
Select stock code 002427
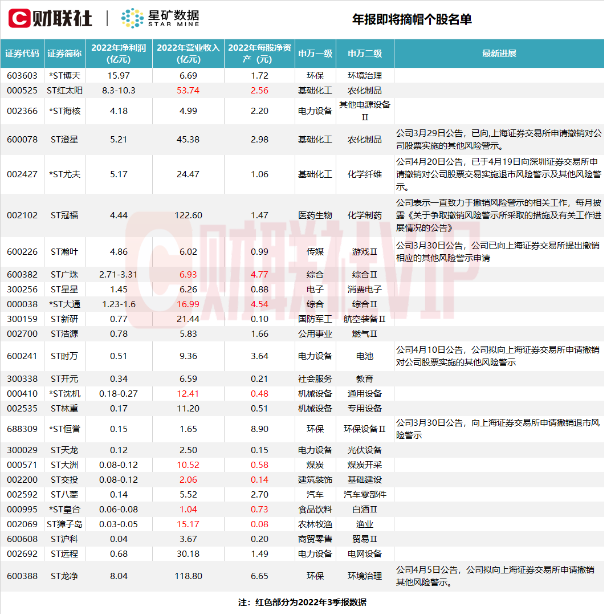[x=22, y=174]
